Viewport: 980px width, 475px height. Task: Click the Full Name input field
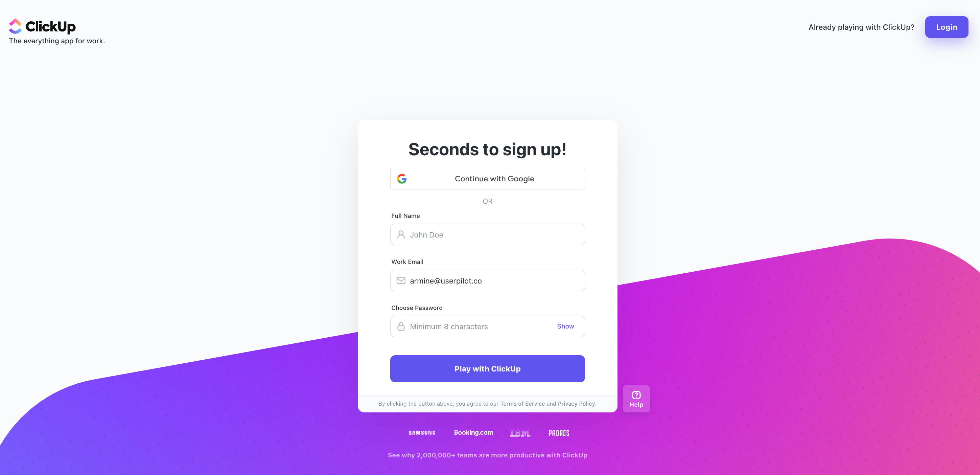click(x=488, y=234)
